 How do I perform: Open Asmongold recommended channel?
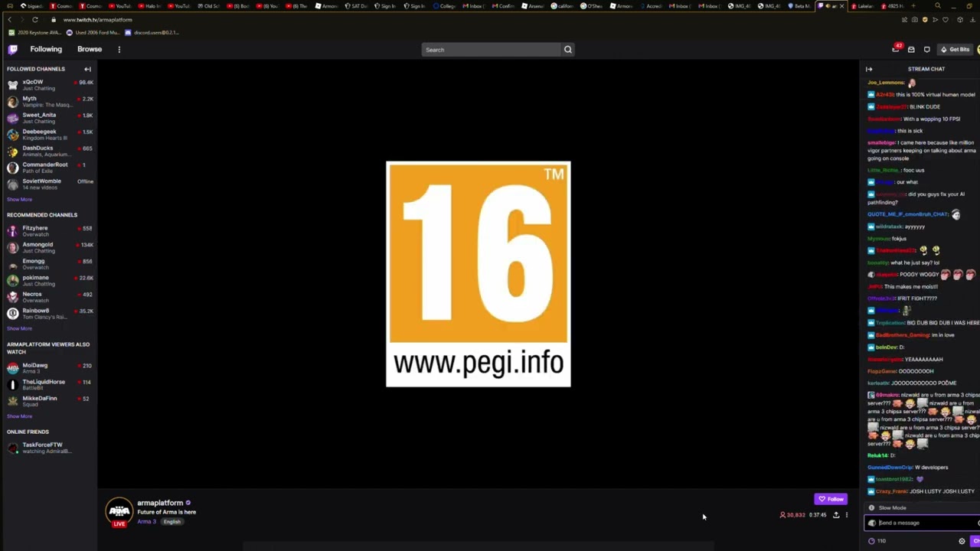pyautogui.click(x=50, y=247)
